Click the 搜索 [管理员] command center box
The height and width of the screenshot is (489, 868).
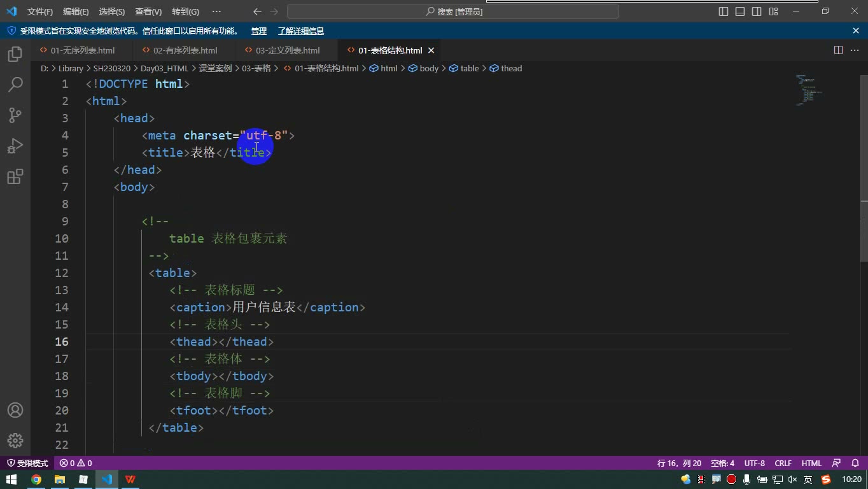(x=453, y=11)
